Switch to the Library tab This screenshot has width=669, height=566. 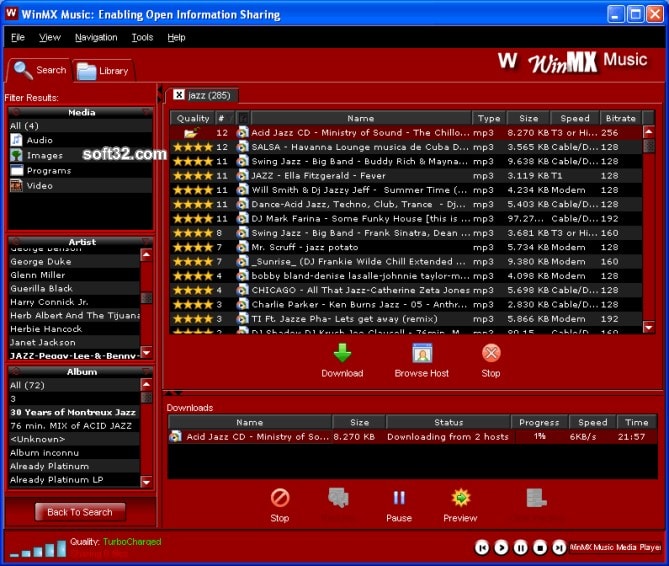104,71
